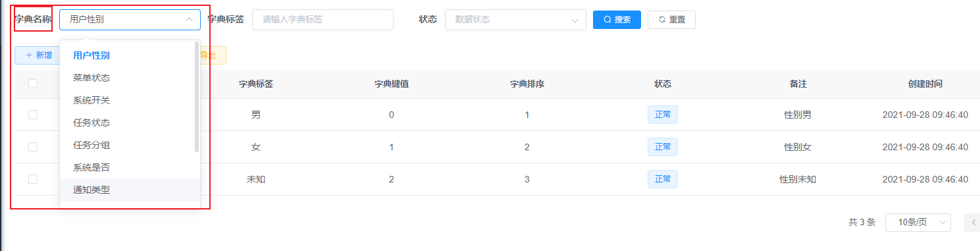Click the 性别未知 remark cell

click(x=798, y=179)
